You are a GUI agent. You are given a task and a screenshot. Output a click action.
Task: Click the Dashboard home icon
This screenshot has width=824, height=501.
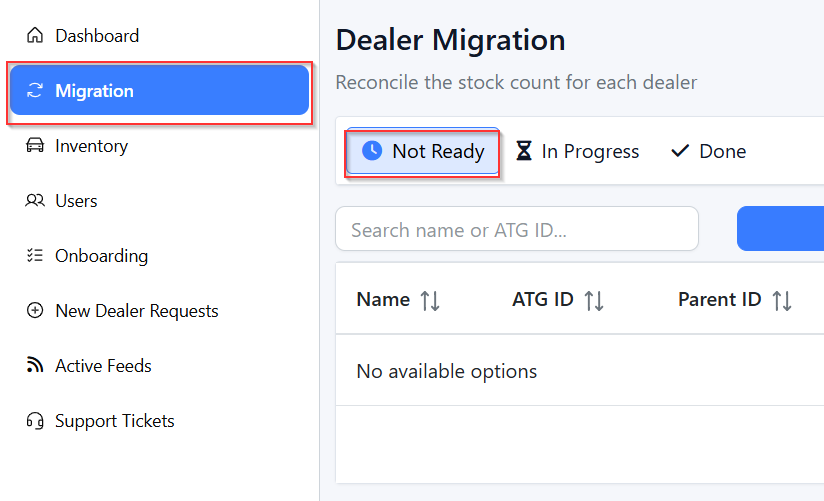[35, 36]
